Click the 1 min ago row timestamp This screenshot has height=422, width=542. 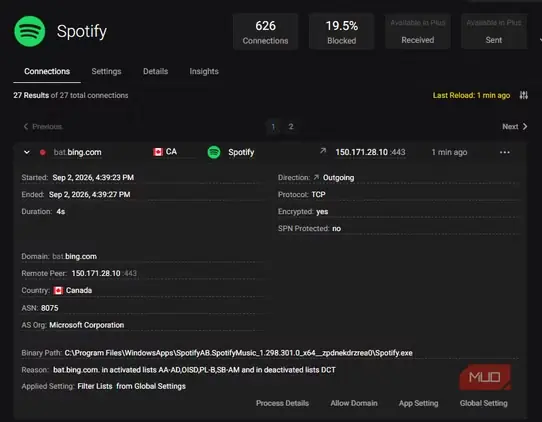coord(449,152)
